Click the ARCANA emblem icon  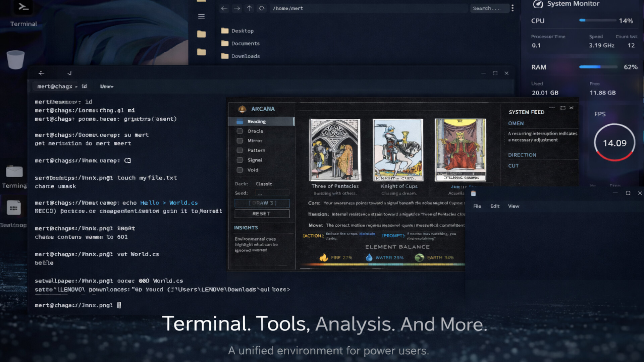242,109
